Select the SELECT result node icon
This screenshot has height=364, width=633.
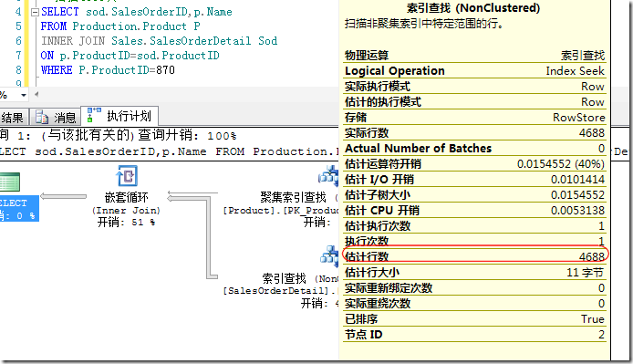(10, 182)
